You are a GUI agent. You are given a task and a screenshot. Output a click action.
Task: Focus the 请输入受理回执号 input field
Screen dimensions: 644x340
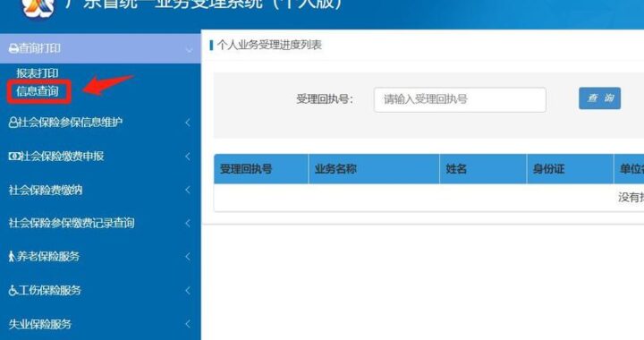tap(460, 99)
